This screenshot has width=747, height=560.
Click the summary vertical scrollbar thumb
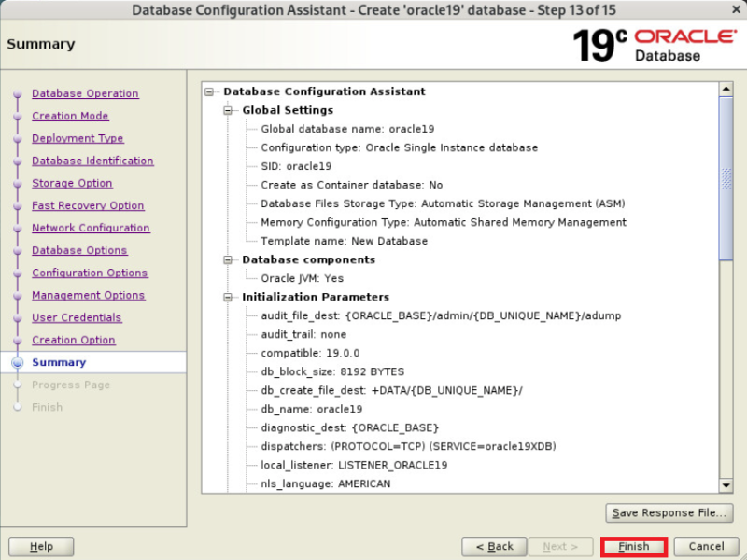(726, 178)
